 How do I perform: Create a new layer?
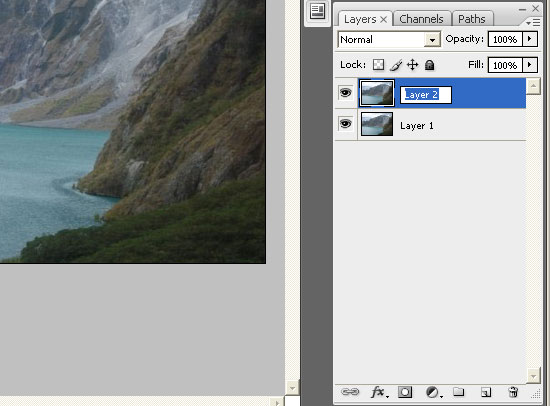(486, 392)
